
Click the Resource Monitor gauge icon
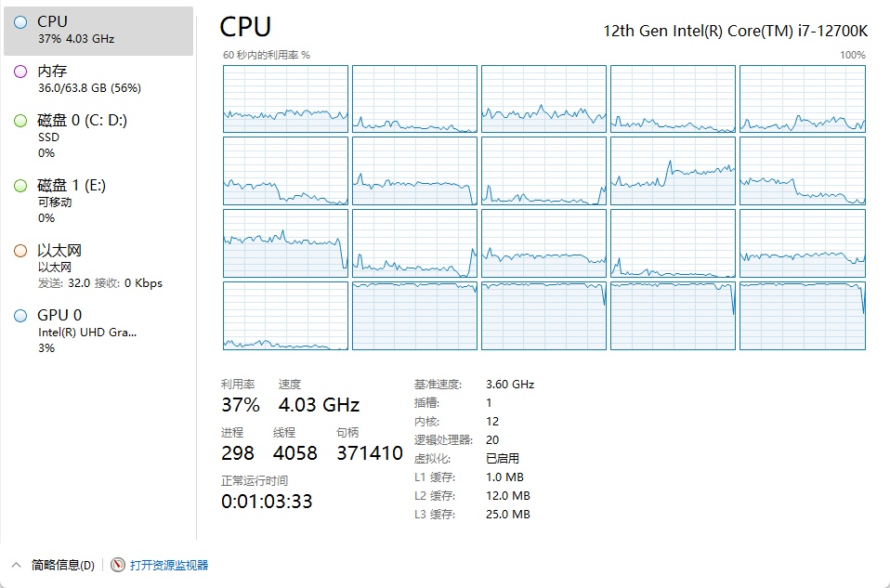(x=118, y=565)
